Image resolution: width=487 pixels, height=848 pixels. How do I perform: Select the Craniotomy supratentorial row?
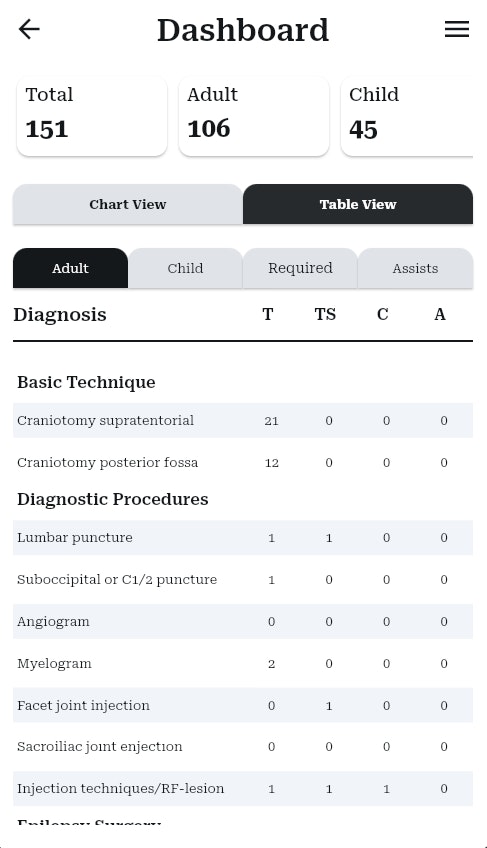coord(243,420)
